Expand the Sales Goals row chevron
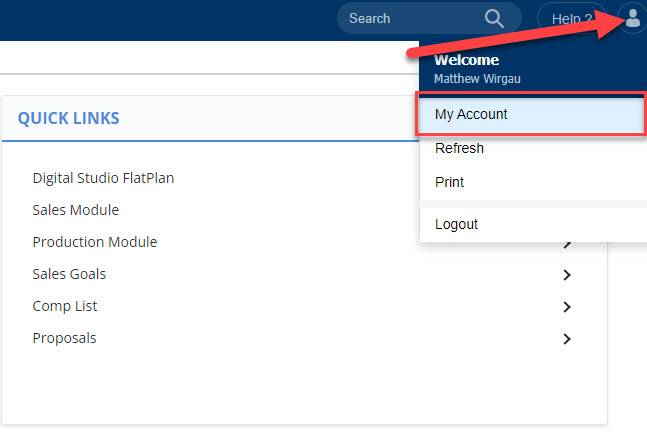Viewport: 647px width, 432px height. tap(567, 275)
